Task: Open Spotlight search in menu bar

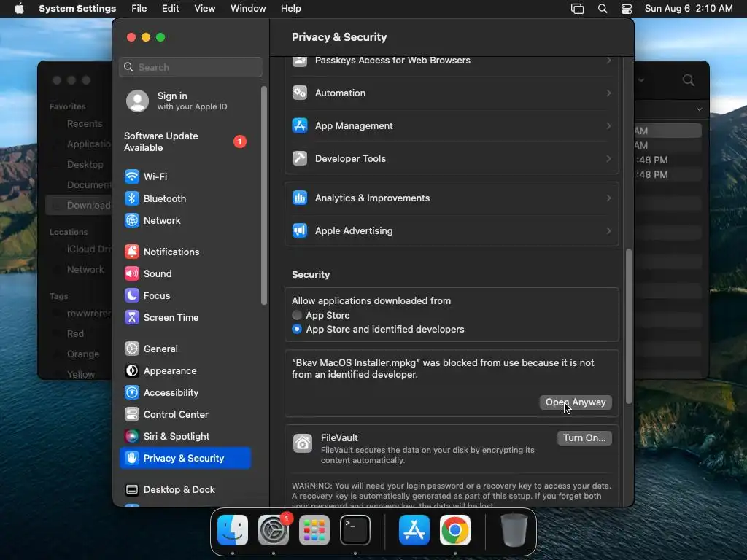Action: click(602, 9)
